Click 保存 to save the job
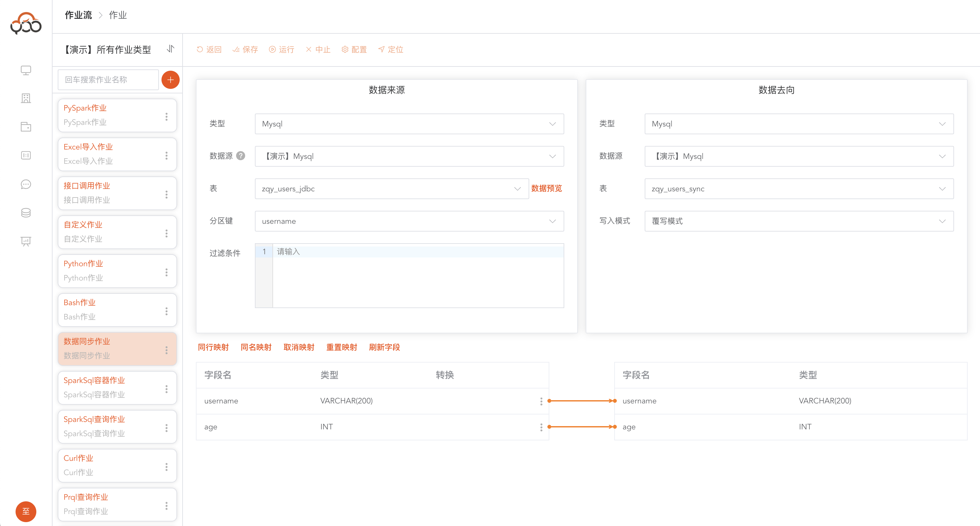Viewport: 980px width, 526px height. 245,49
